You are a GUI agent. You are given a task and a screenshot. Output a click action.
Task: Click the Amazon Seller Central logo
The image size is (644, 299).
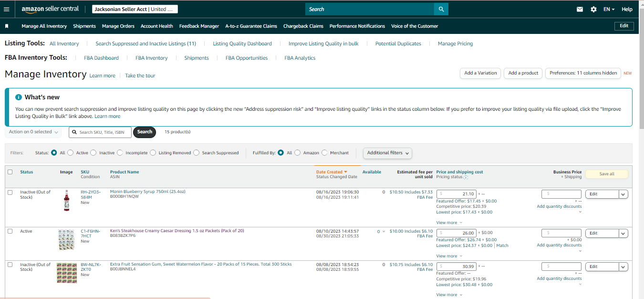[50, 9]
